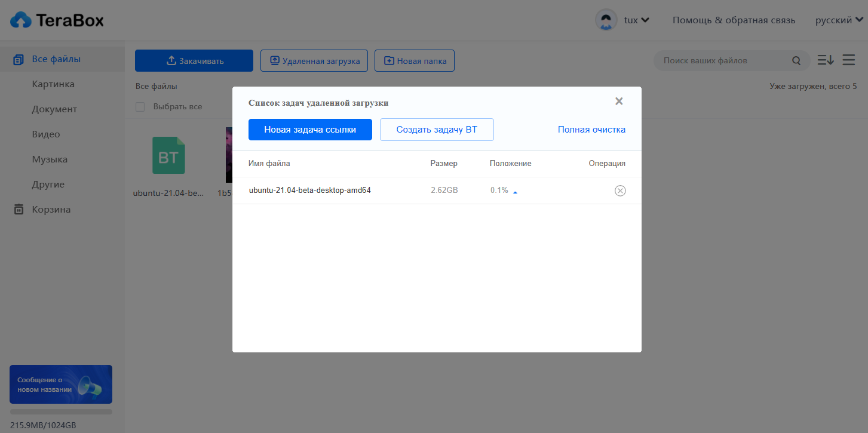The width and height of the screenshot is (868, 433).
Task: Open Помощь & обратная связь link
Action: (x=734, y=20)
